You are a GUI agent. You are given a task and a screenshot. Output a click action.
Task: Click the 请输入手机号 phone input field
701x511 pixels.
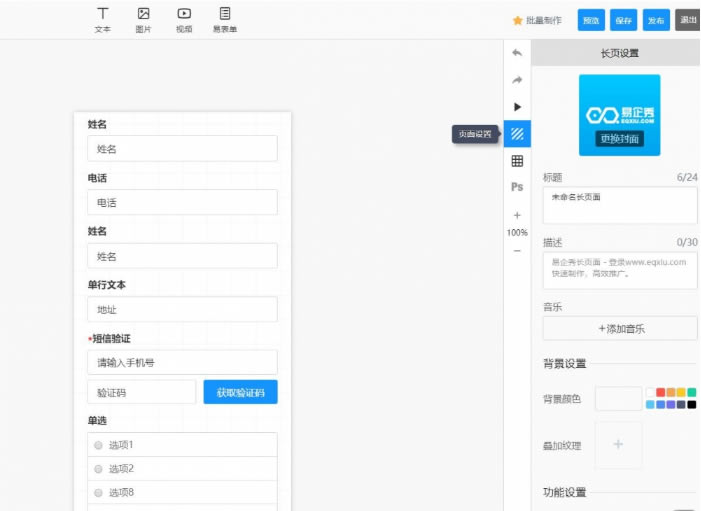(x=182, y=362)
